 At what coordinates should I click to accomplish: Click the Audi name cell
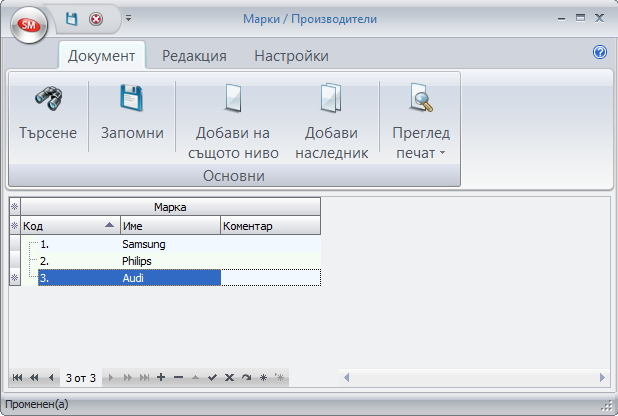point(170,278)
